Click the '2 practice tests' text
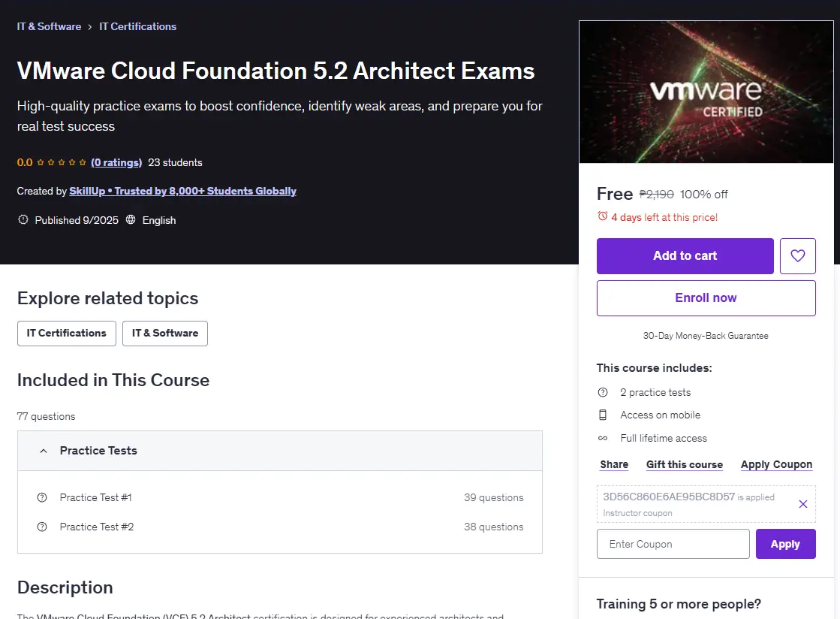840x619 pixels. click(655, 392)
